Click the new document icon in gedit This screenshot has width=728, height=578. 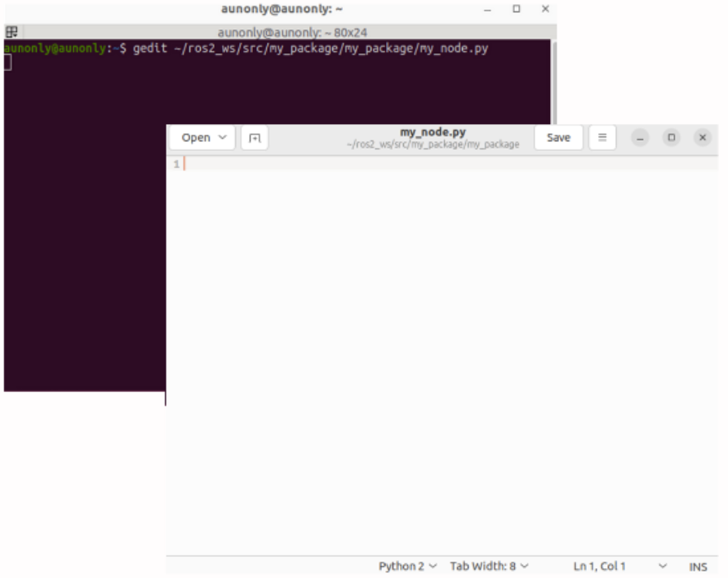pyautogui.click(x=255, y=138)
